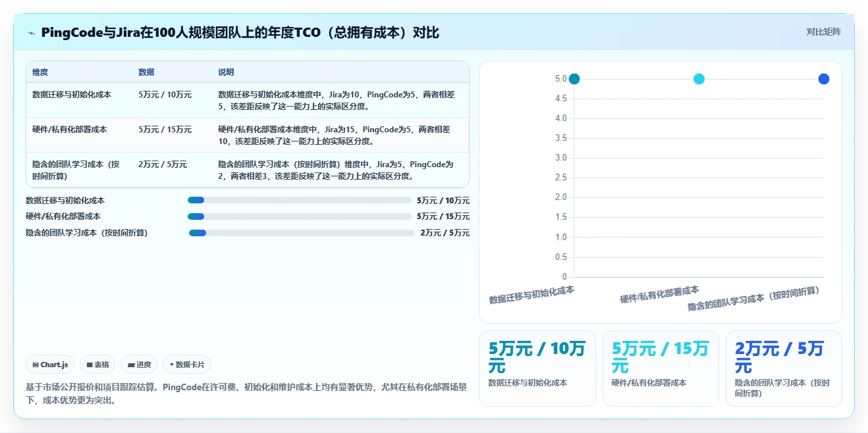The width and height of the screenshot is (868, 433).
Task: Select the Chart.js tag chip
Action: tap(50, 365)
